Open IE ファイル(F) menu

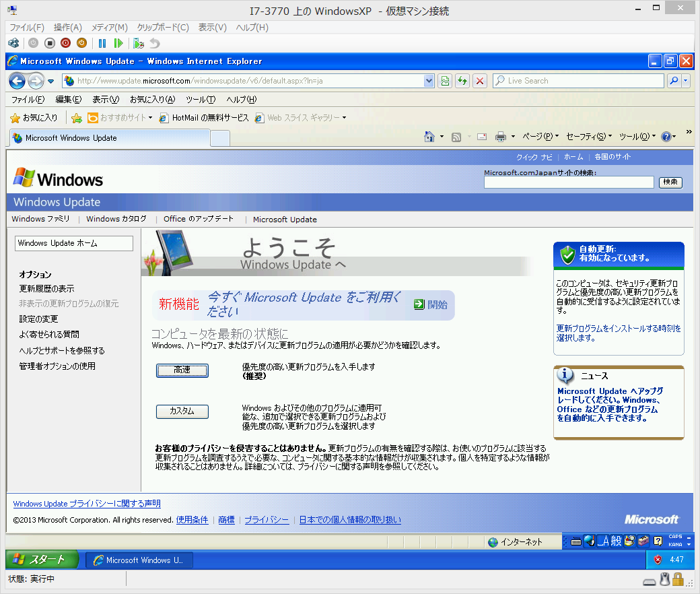pyautogui.click(x=28, y=100)
